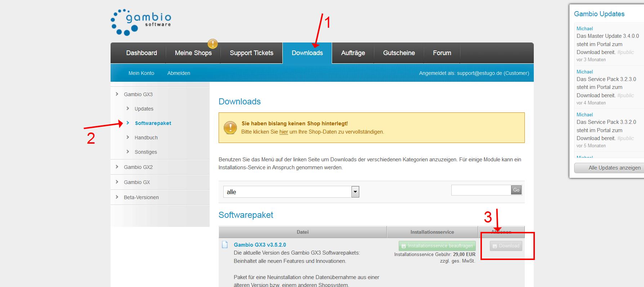Viewport: 644px width, 287px height.
Task: Open the Aufträge tab
Action: pyautogui.click(x=353, y=53)
